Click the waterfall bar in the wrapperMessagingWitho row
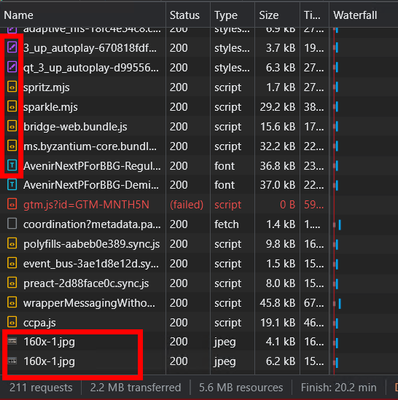398x400 pixels. (x=340, y=303)
